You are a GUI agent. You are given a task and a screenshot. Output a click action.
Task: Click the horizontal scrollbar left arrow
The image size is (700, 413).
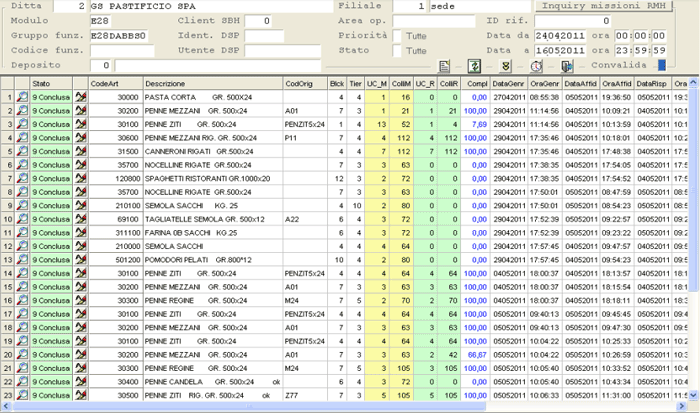tap(5, 406)
